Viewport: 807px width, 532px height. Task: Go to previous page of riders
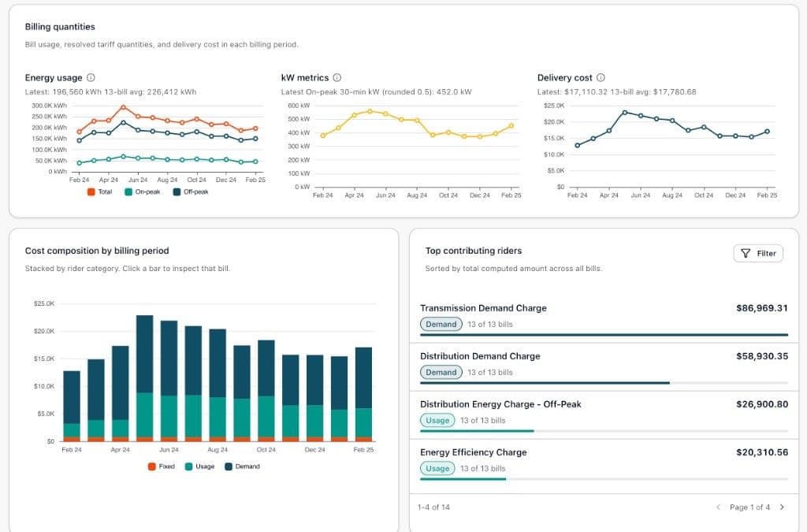click(x=719, y=507)
